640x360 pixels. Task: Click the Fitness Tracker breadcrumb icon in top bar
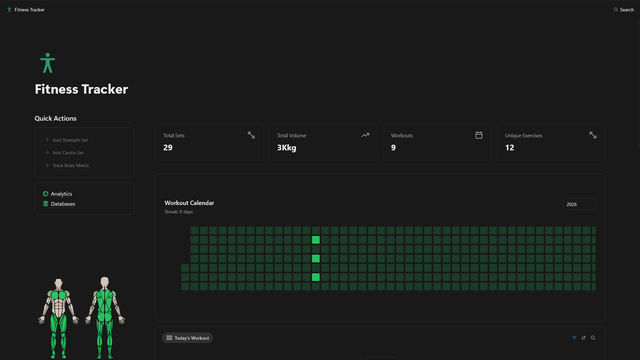tap(9, 9)
